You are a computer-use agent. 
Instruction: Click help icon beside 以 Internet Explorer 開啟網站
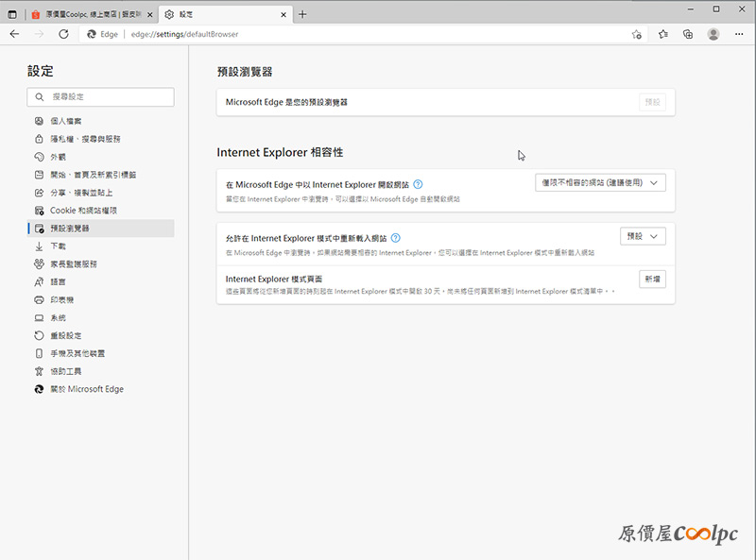(x=418, y=184)
